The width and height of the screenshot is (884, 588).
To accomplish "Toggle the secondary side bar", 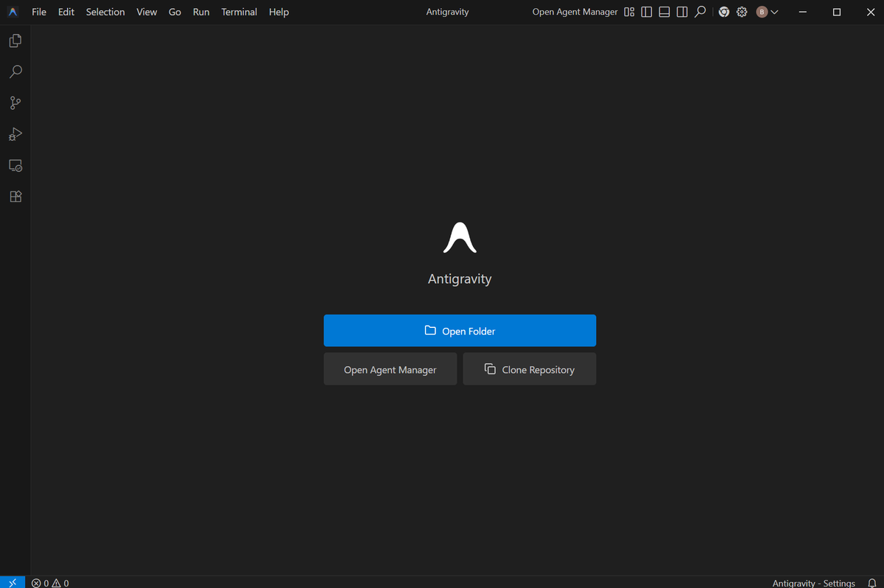I will point(681,12).
